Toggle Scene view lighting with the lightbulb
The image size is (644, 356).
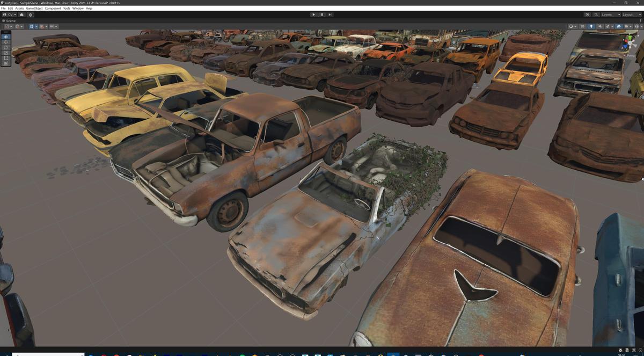[592, 26]
